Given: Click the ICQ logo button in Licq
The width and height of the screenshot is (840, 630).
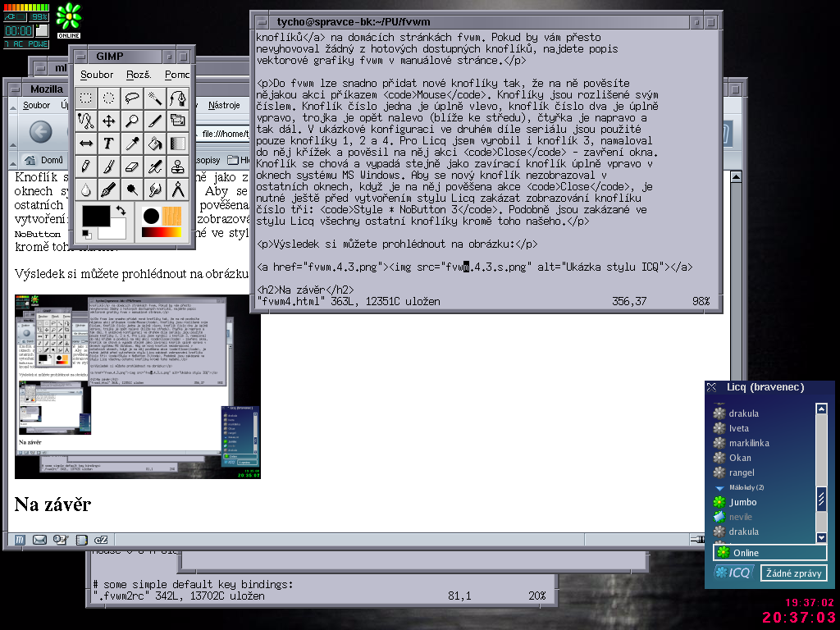Looking at the screenshot, I should point(734,573).
